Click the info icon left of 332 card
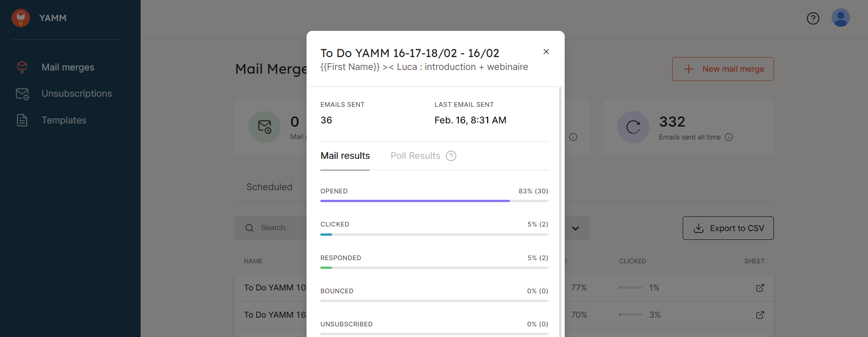Screen dimensions: 868x337 tap(573, 137)
